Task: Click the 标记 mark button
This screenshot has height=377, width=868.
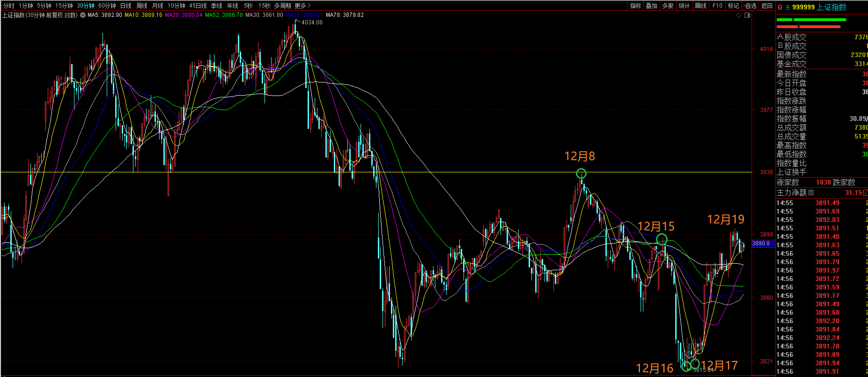Action: tap(734, 6)
